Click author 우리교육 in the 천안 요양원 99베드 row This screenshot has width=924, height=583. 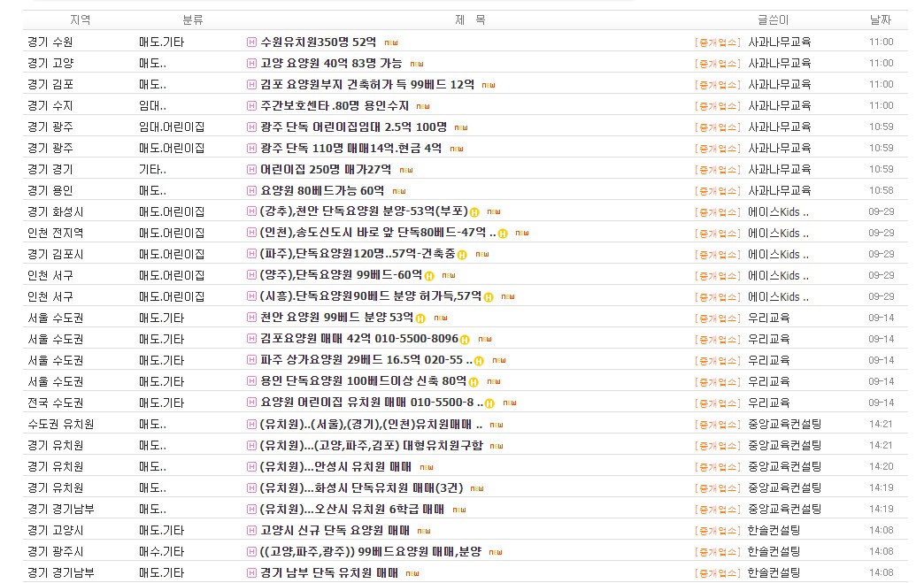[768, 318]
